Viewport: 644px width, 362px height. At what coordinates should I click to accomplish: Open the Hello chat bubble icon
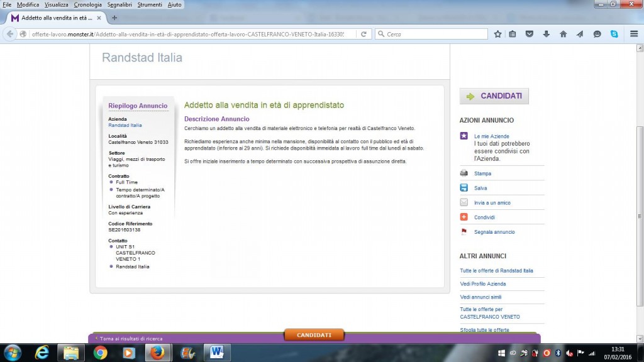coord(597,34)
